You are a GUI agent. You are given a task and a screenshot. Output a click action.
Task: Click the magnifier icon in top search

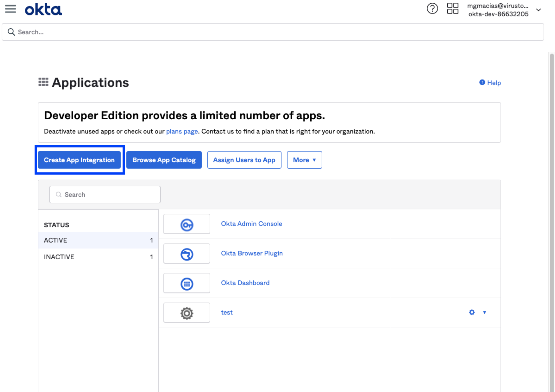11,32
